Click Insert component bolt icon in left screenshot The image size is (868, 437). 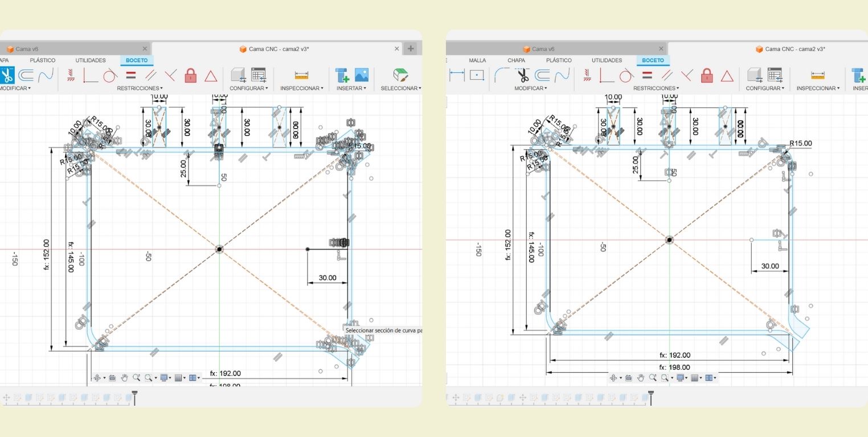click(x=342, y=75)
